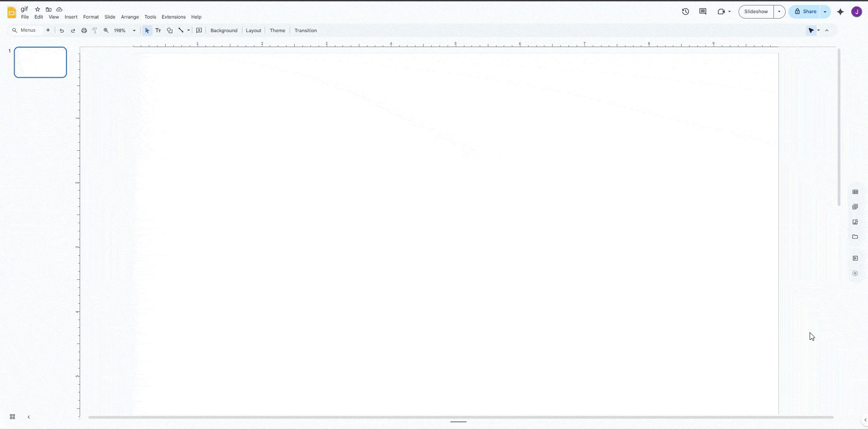Activate the paint format tool
Screen dimensions: 868x430
coord(95,30)
